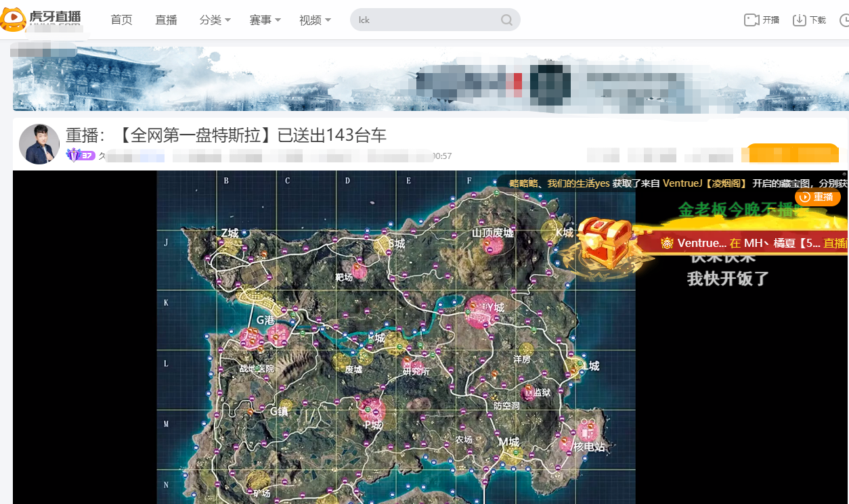Click the streamer avatar photo
The width and height of the screenshot is (849, 504).
39,144
